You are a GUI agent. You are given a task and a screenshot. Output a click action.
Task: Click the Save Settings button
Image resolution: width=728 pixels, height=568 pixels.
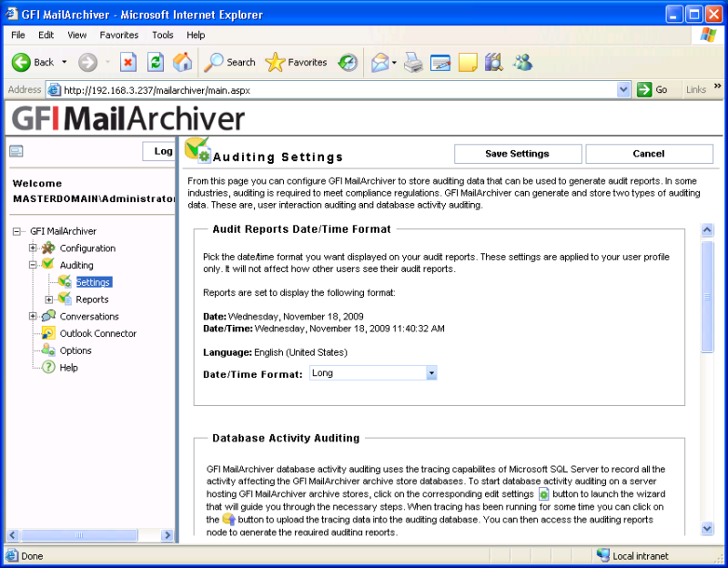[518, 154]
